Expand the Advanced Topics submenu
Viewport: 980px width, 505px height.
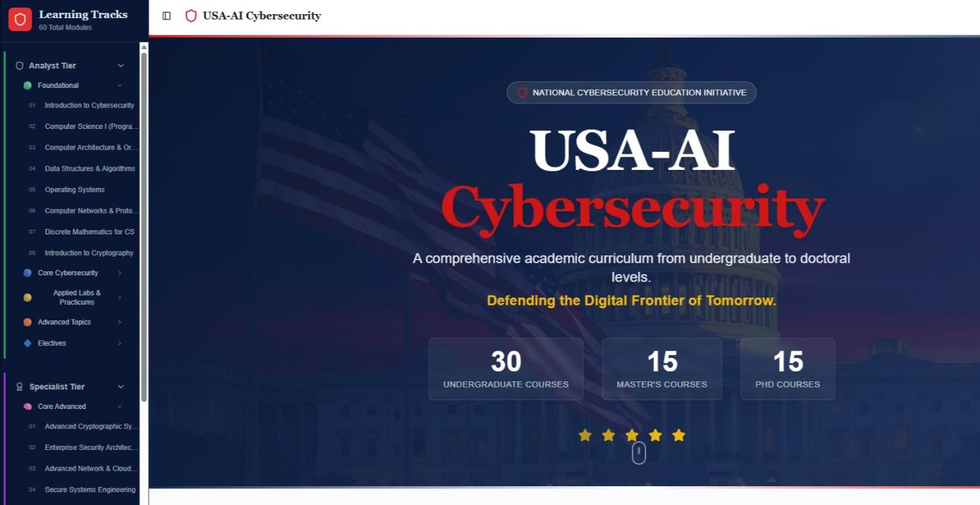(119, 322)
